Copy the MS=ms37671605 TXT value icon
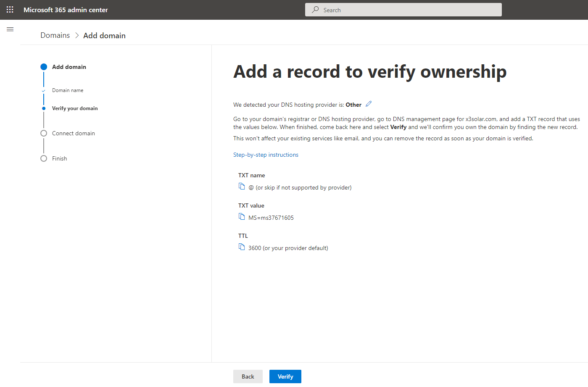The height and width of the screenshot is (387, 588). [242, 217]
